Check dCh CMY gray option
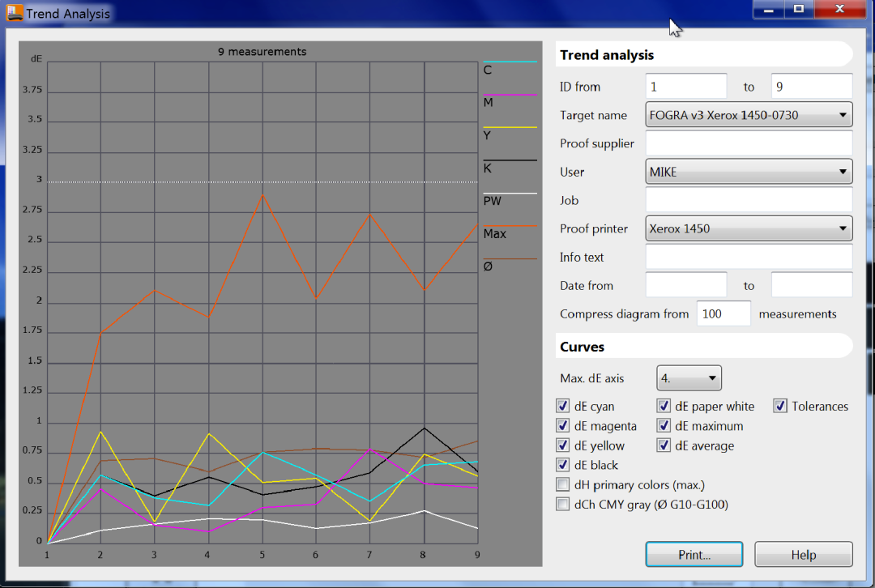 (563, 505)
